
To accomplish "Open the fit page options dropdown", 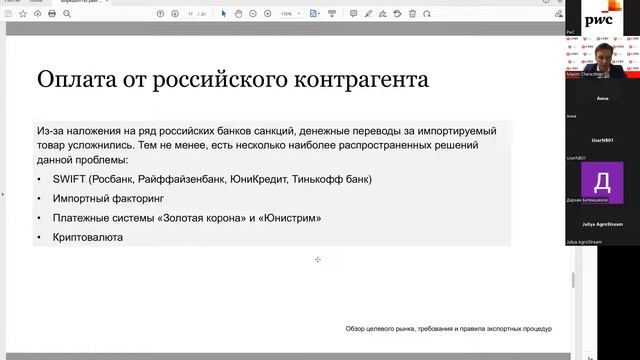I will pyautogui.click(x=314, y=14).
